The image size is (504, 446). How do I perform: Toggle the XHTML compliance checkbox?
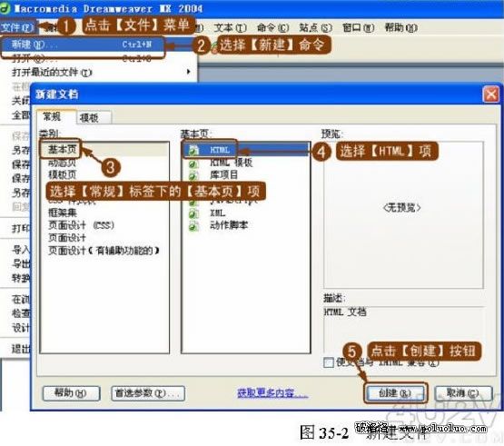click(x=328, y=363)
